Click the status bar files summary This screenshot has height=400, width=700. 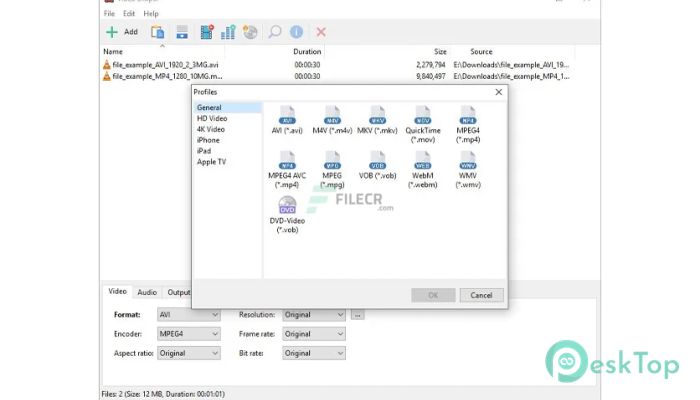coord(163,394)
